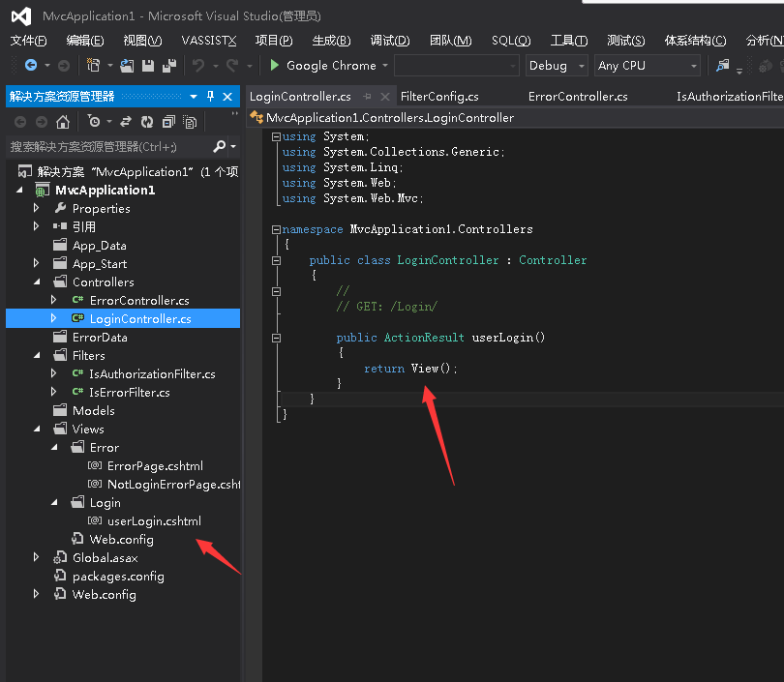Click Show All Files icon in Solution Explorer

(190, 122)
